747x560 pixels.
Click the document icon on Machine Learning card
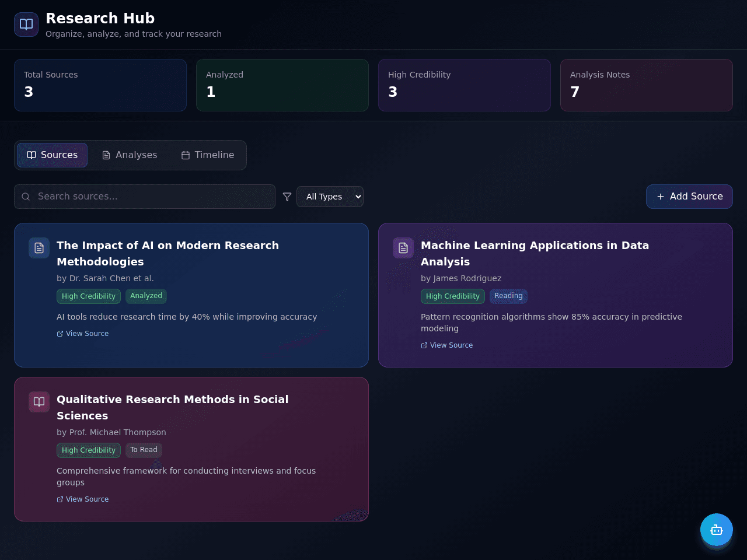coord(403,248)
